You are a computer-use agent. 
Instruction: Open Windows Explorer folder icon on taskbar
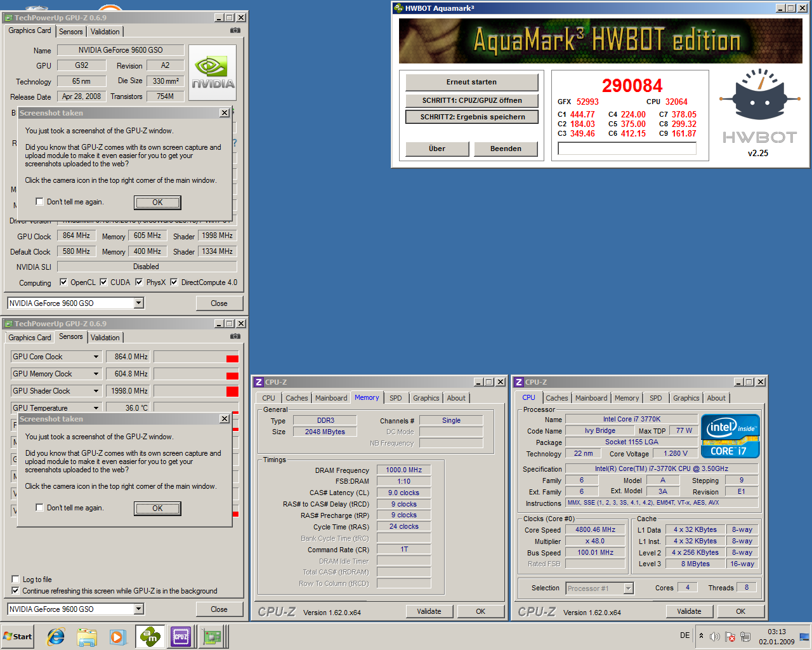(87, 637)
